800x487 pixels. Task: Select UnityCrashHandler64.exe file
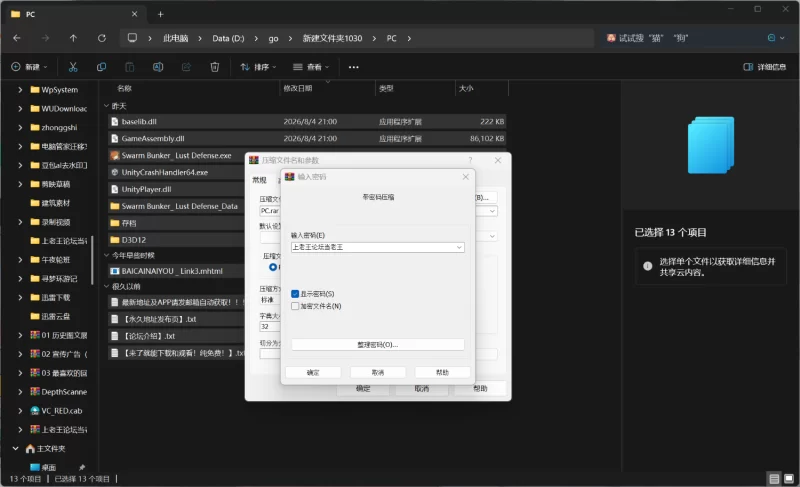(176, 172)
